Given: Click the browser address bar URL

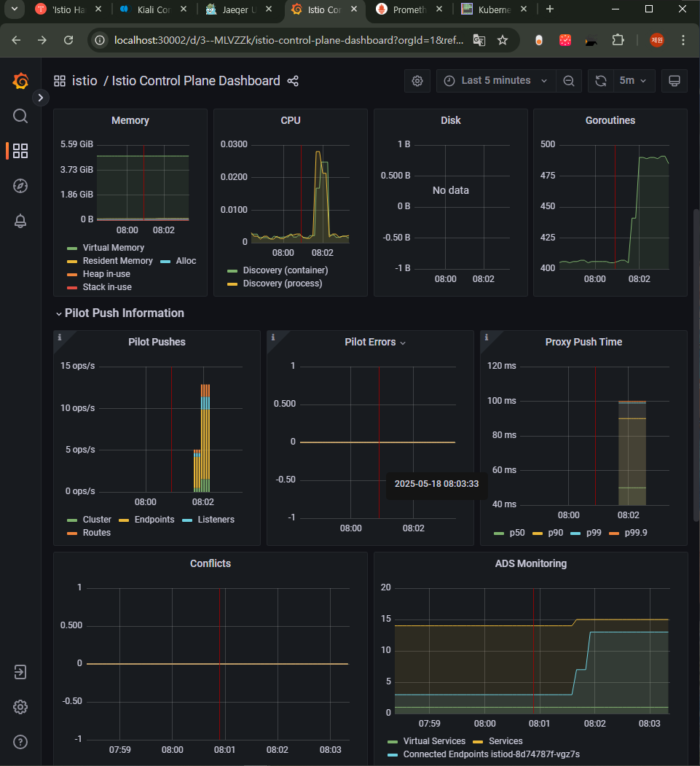Looking at the screenshot, I should point(288,41).
